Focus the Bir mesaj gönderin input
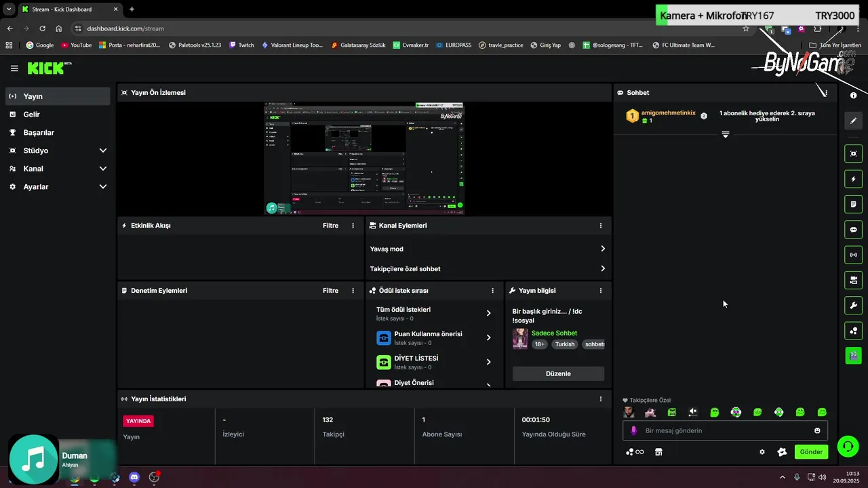 [x=726, y=430]
